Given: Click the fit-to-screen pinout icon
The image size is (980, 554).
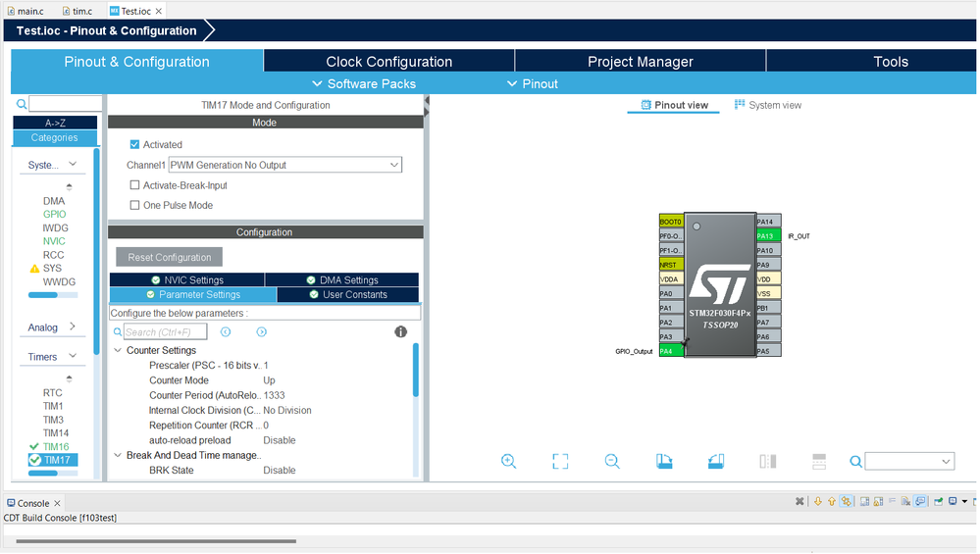Looking at the screenshot, I should tap(560, 462).
